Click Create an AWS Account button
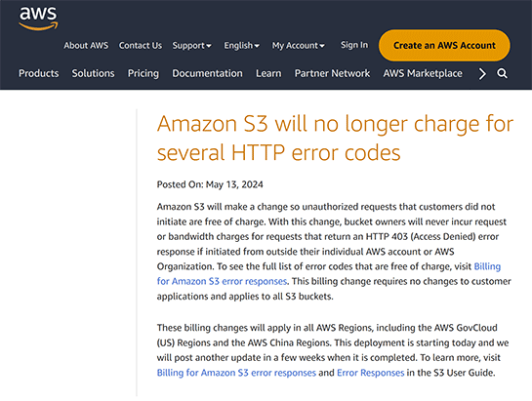The width and height of the screenshot is (532, 401). click(x=444, y=46)
